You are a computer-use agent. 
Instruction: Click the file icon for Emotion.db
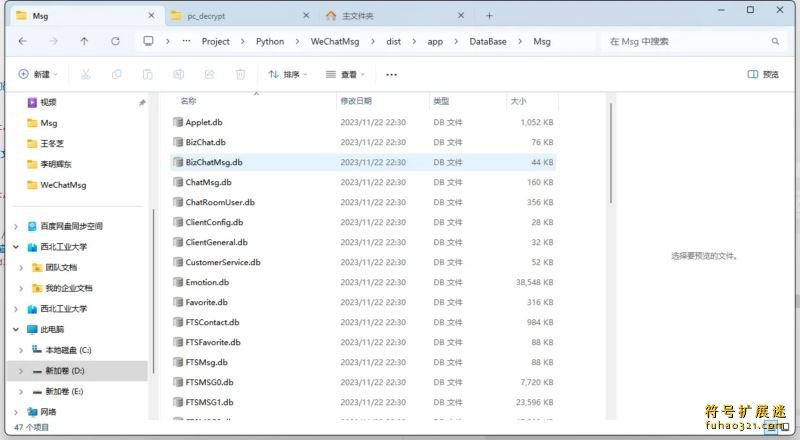178,282
